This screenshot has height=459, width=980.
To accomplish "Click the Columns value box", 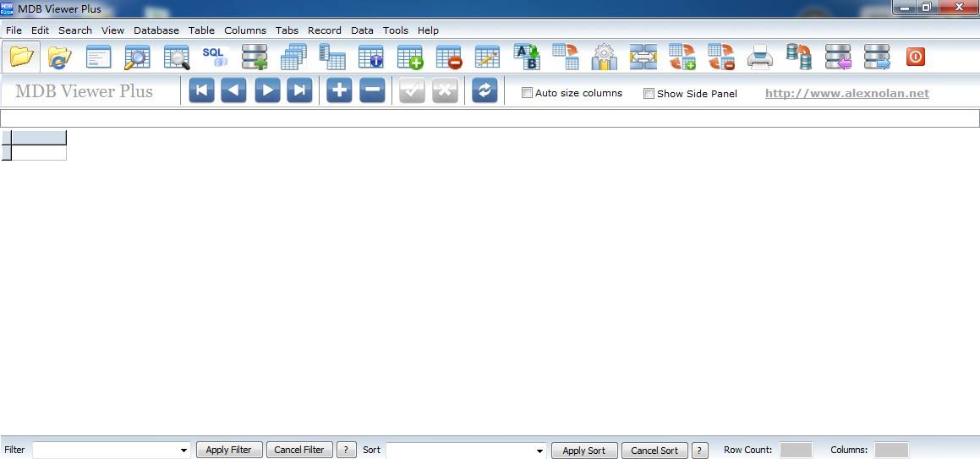I will point(891,450).
